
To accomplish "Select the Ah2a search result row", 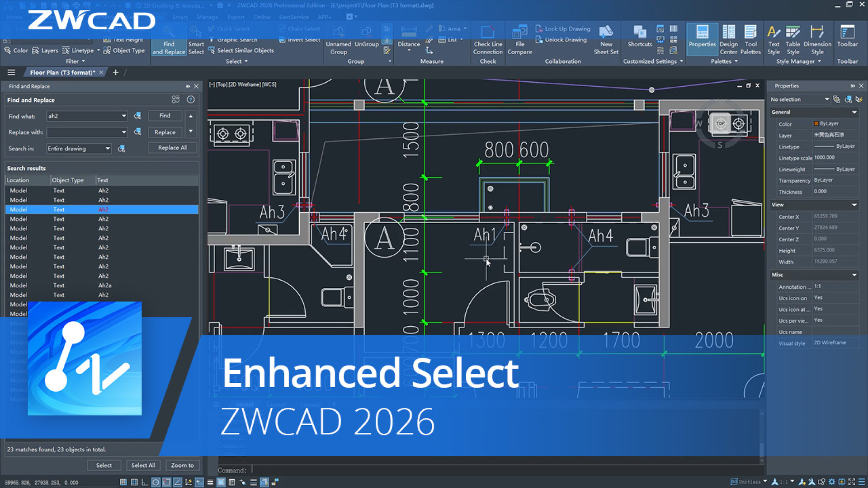I will tap(102, 286).
